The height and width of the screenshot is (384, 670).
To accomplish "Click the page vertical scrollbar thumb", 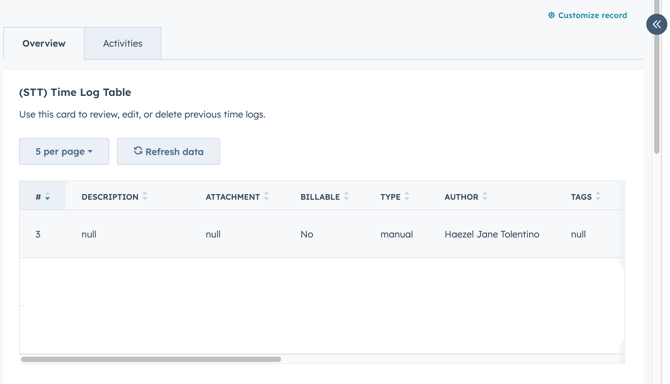I will [x=657, y=77].
